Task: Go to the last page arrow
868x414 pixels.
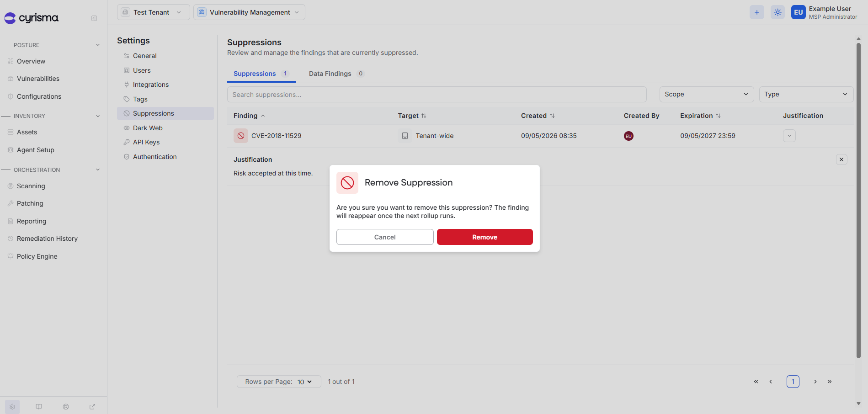Action: click(830, 382)
